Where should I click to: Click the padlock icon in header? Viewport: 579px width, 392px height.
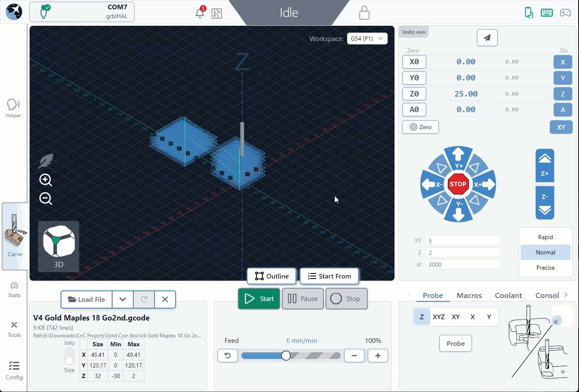pos(364,13)
